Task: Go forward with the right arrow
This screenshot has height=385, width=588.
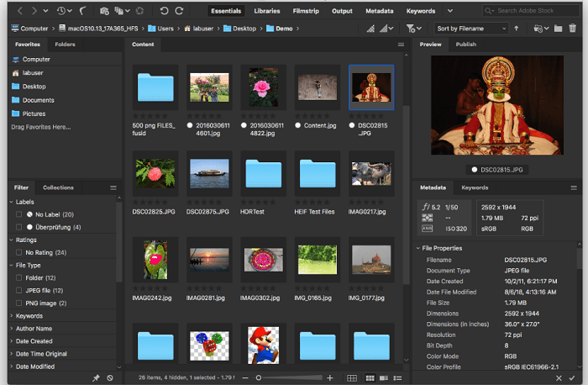Action: pos(34,11)
